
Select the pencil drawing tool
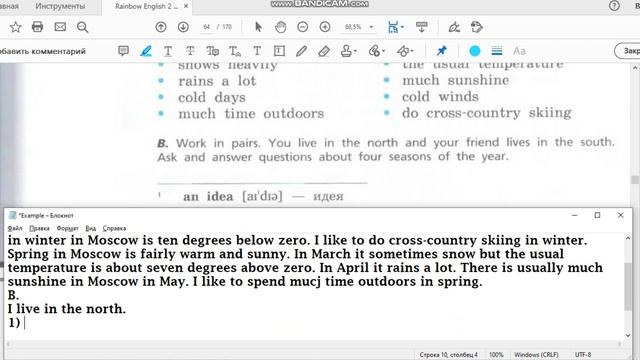(301, 51)
